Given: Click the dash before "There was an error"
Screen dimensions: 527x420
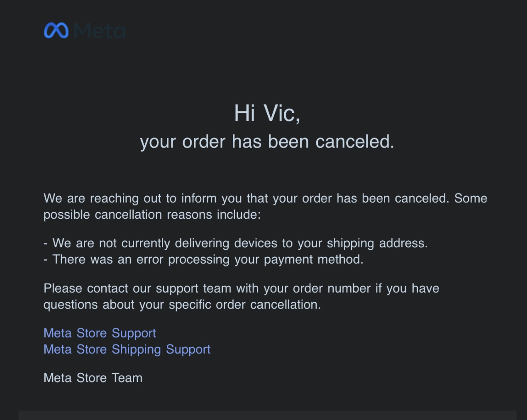Looking at the screenshot, I should pos(46,260).
